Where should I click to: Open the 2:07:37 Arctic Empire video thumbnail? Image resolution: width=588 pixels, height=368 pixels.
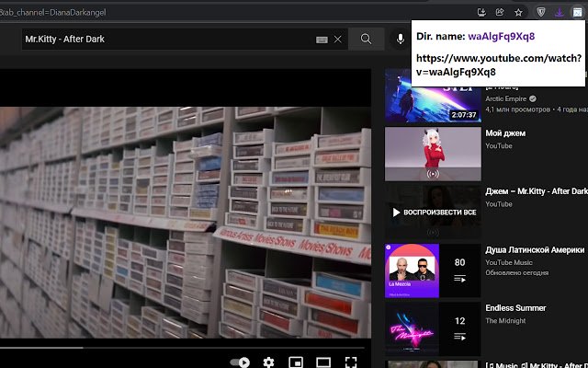pos(433,96)
